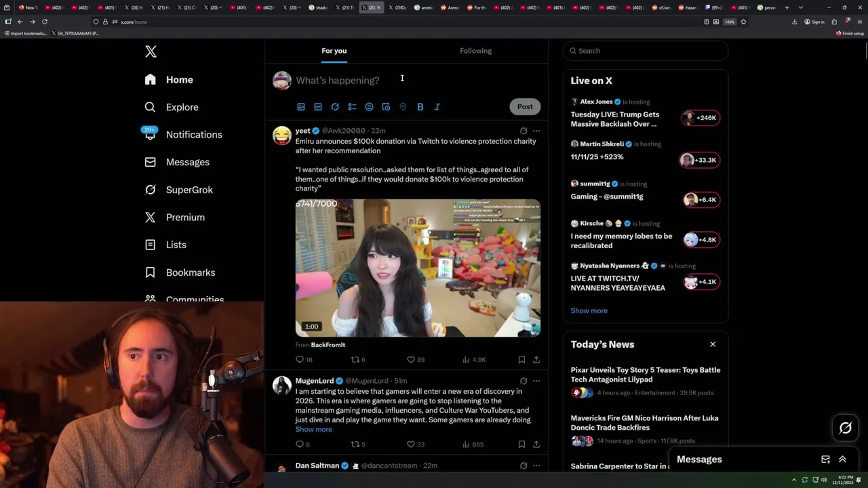Open Lists in the sidebar
Viewport: 868px width, 488px height.
pos(165,245)
